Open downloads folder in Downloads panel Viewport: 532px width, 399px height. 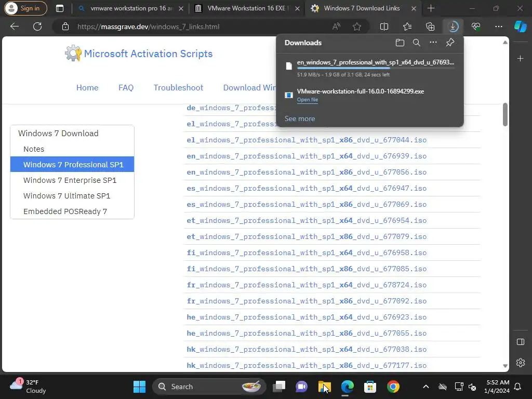click(400, 43)
